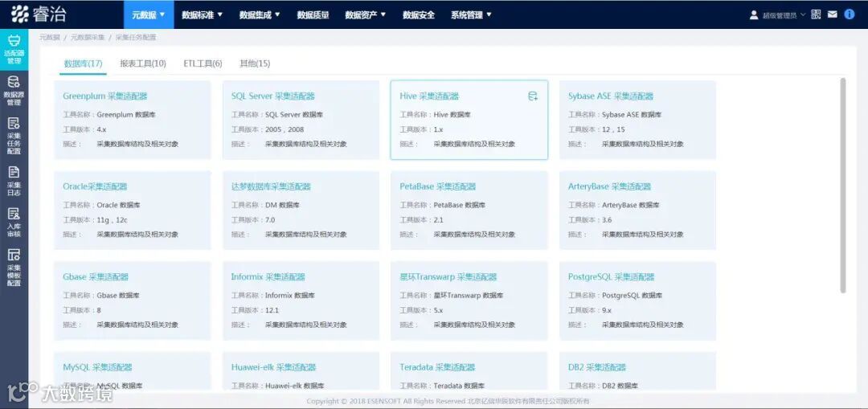Click the 睿治 logo
Image resolution: width=868 pixels, height=409 pixels.
pyautogui.click(x=39, y=14)
